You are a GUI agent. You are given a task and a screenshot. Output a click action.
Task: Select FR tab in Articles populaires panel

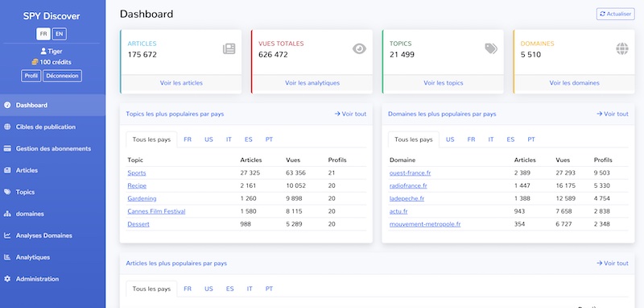click(188, 289)
